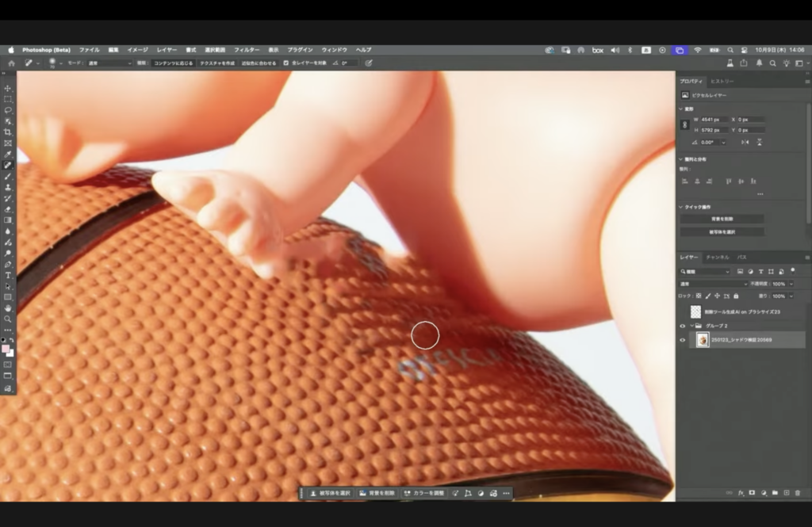Toggle 全レイヤーを対象 checkbox

[286, 63]
